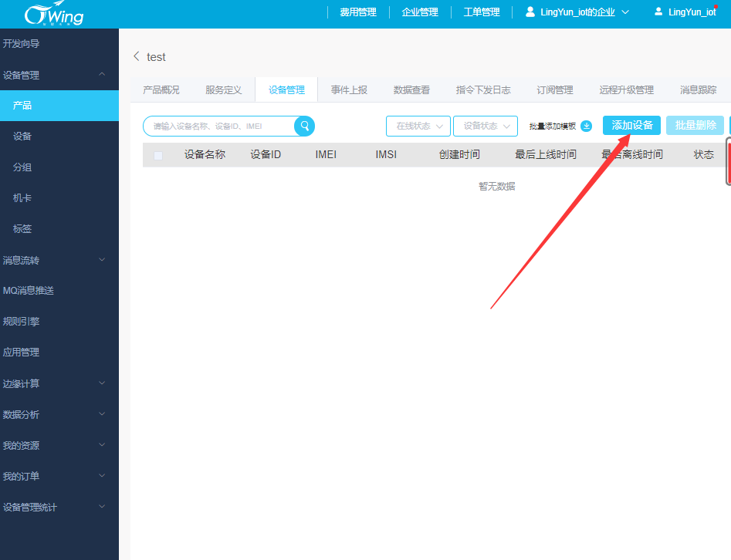Open the 工单管理 menu
731x560 pixels.
pyautogui.click(x=481, y=12)
